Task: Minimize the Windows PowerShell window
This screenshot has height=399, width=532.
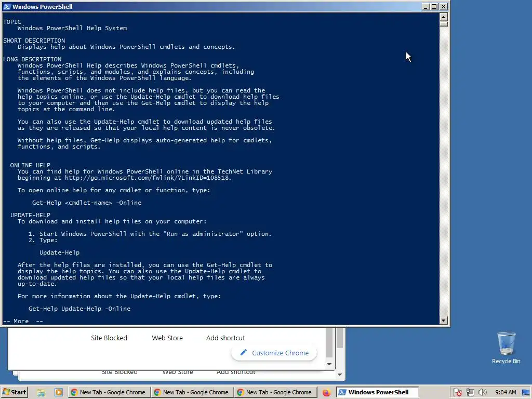Action: 425,6
